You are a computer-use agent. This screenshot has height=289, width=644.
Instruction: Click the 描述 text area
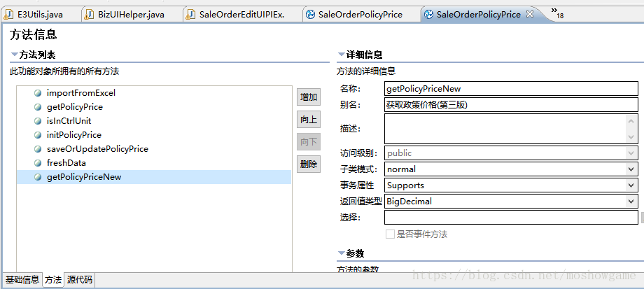point(505,129)
